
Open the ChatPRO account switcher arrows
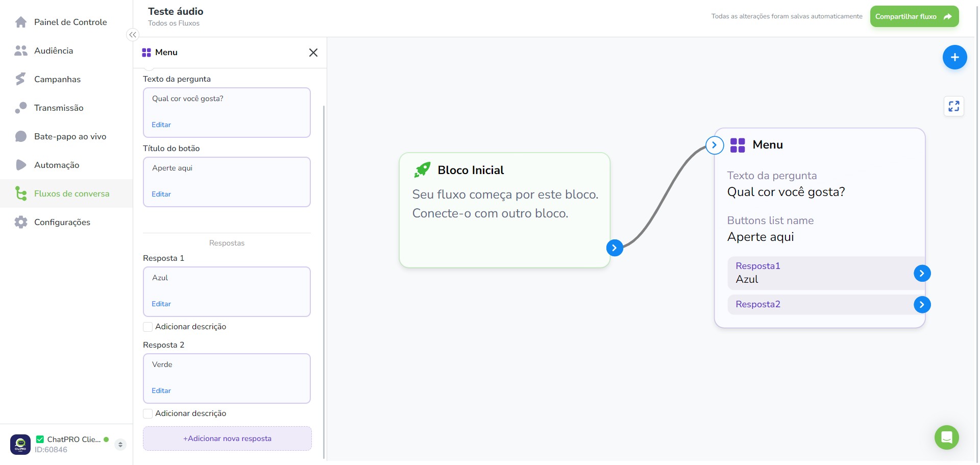tap(120, 445)
